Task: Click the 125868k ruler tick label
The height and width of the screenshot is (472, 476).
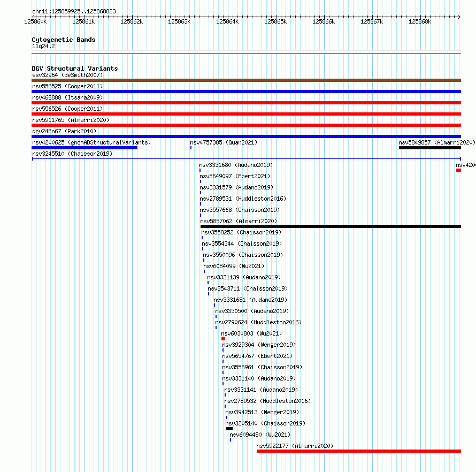Action: coord(420,21)
